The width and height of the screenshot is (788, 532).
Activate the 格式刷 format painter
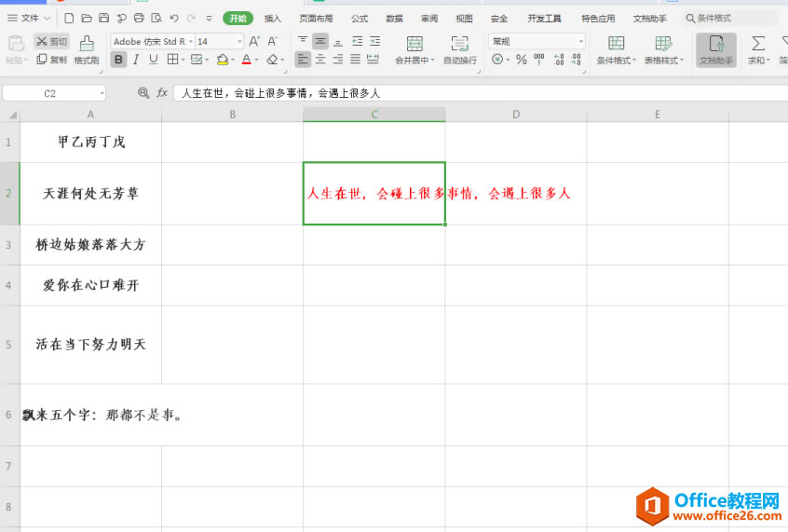click(x=87, y=49)
